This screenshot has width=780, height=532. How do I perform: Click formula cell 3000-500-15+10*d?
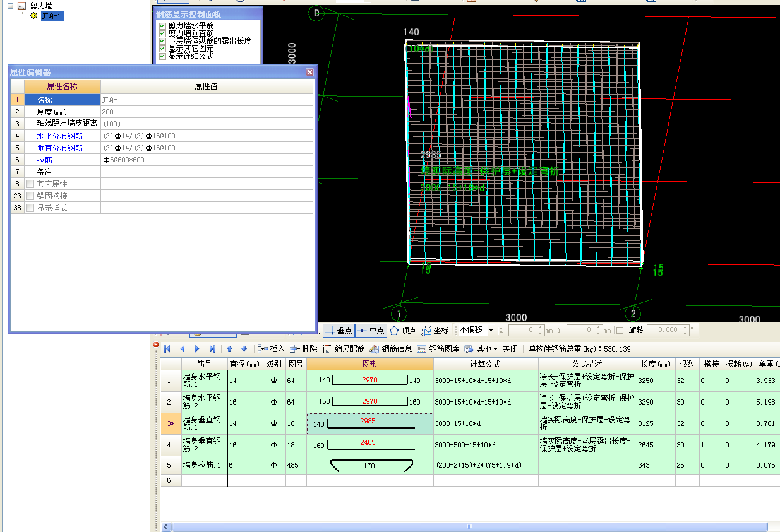click(x=486, y=445)
